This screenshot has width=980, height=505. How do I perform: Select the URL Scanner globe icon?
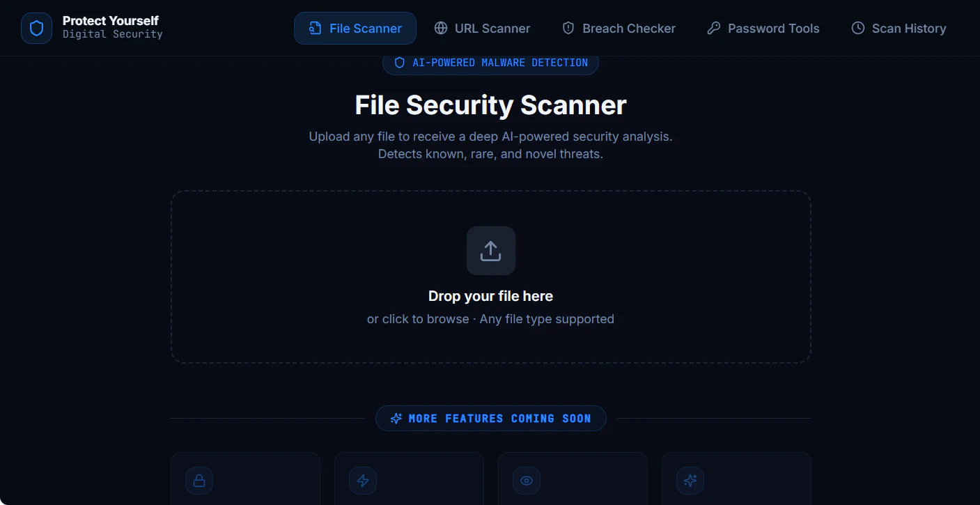tap(440, 28)
